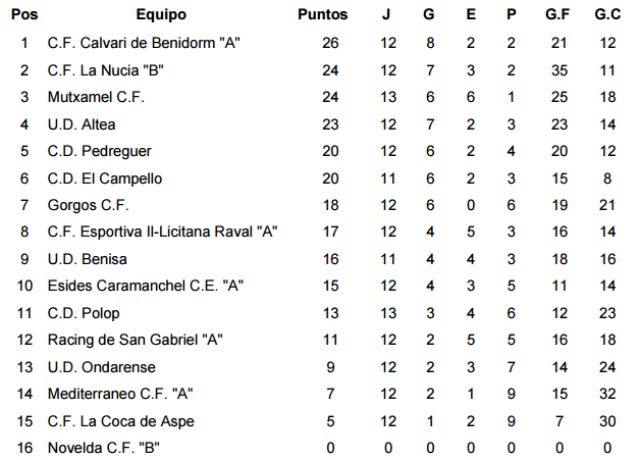This screenshot has height=460, width=640.
Task: Click the U.D. Benisa team name
Action: pos(85,259)
